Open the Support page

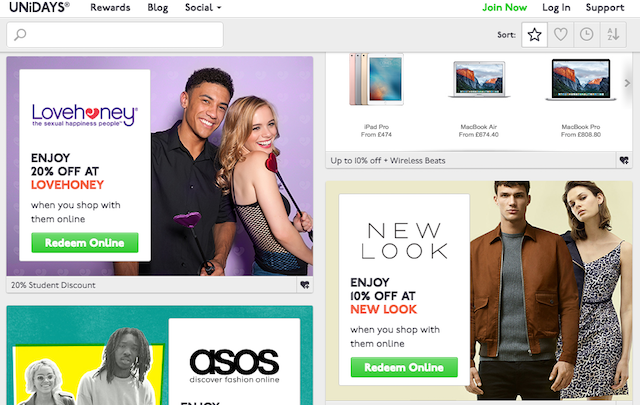(x=605, y=7)
